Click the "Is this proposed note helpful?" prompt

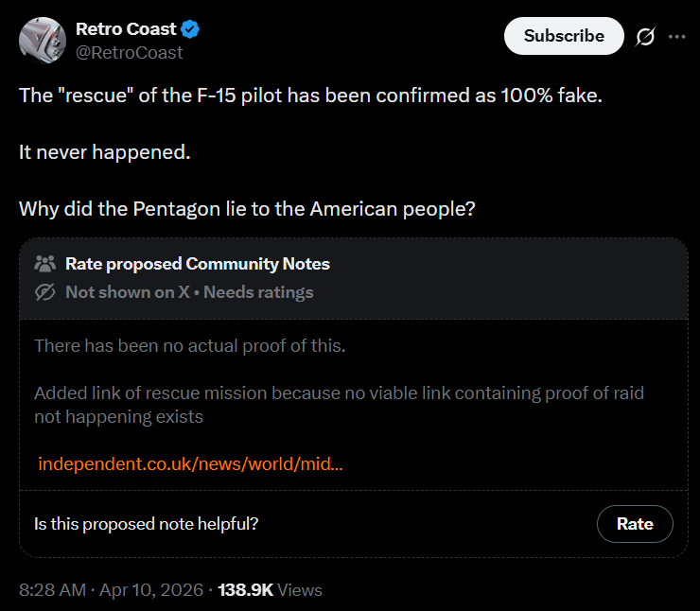tap(146, 523)
